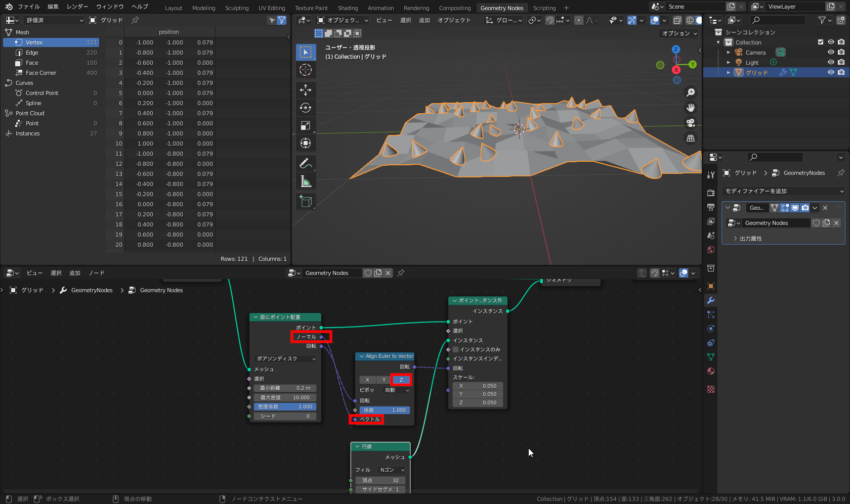Image resolution: width=850 pixels, height=504 pixels.
Task: Select the Measure tool
Action: pyautogui.click(x=306, y=181)
